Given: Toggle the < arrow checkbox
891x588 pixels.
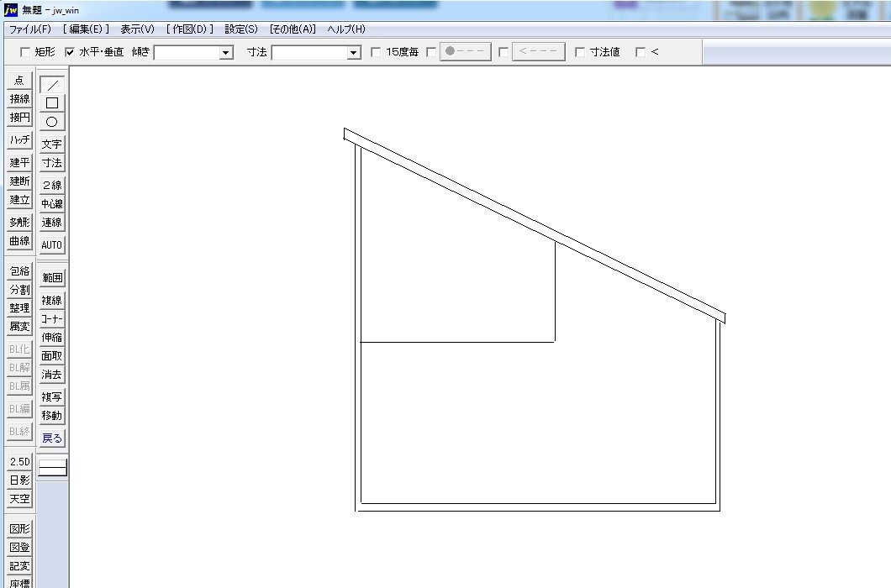Looking at the screenshot, I should point(641,52).
